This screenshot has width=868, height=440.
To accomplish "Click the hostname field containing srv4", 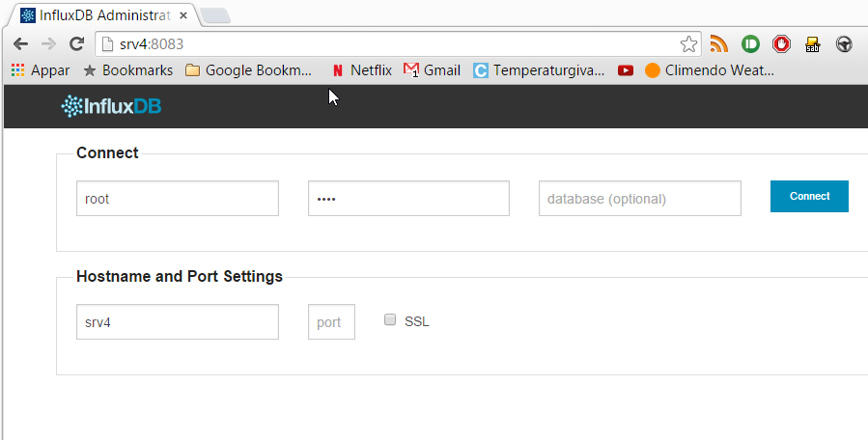I will click(178, 321).
